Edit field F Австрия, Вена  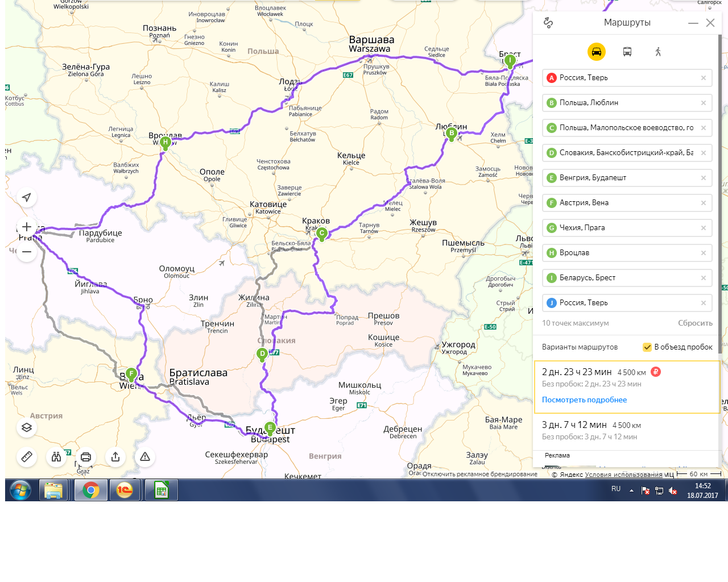627,203
